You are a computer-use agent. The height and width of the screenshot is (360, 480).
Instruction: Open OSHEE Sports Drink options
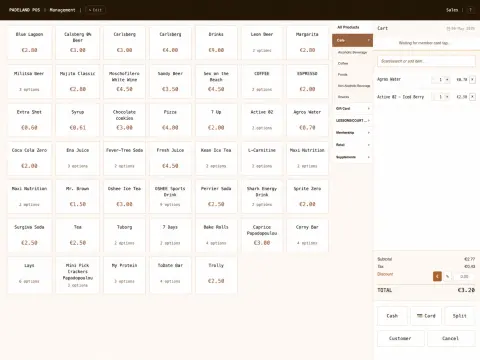(x=170, y=197)
